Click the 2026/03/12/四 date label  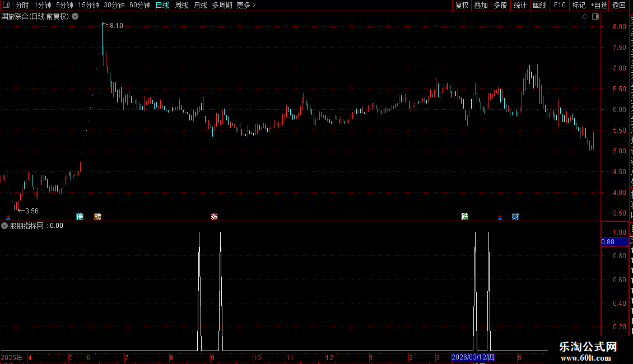[473, 357]
